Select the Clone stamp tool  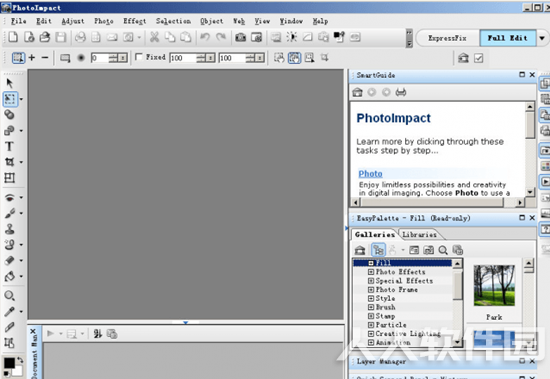[x=9, y=229]
